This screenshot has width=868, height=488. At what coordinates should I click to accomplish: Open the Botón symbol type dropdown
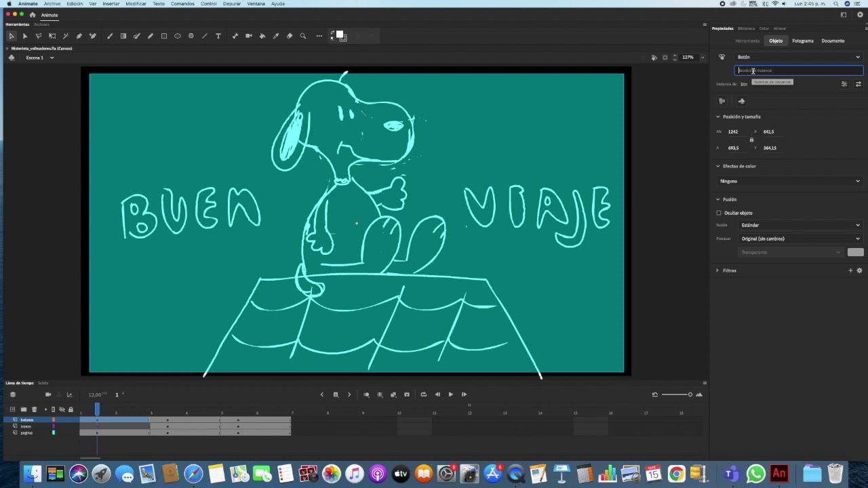click(x=798, y=57)
